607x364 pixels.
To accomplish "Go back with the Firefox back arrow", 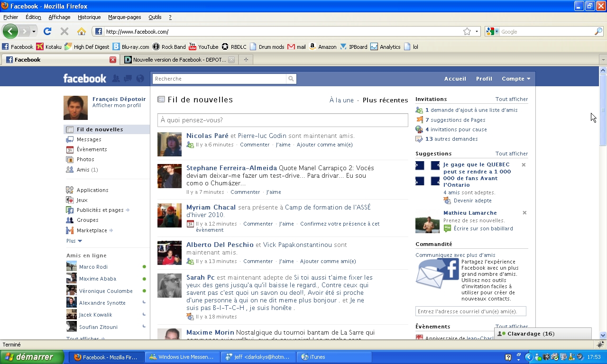I will [10, 32].
